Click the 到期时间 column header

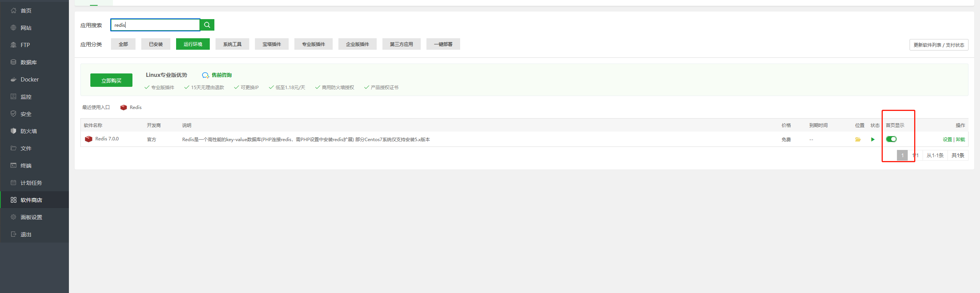tap(818, 125)
